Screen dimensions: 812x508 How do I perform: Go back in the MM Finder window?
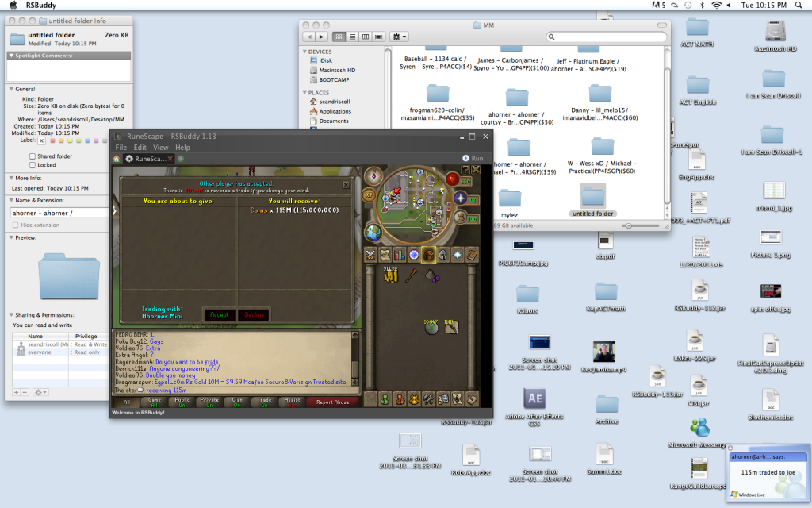pos(309,37)
